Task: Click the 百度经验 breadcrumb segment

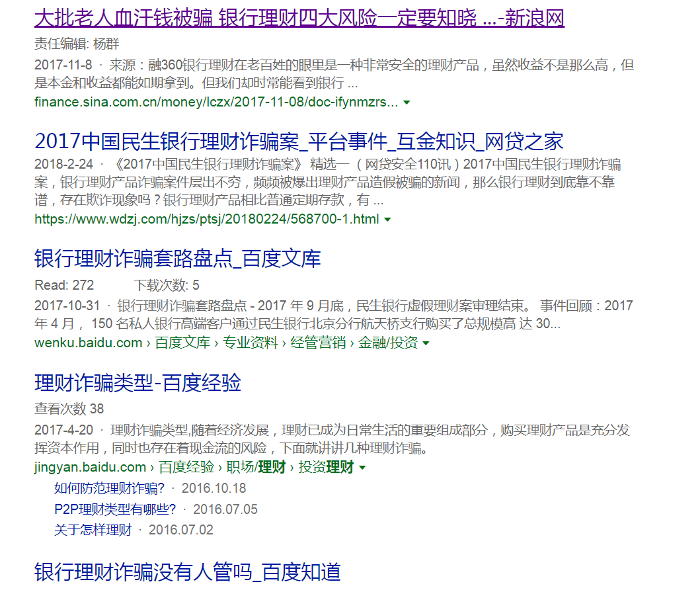Action: pos(186,467)
